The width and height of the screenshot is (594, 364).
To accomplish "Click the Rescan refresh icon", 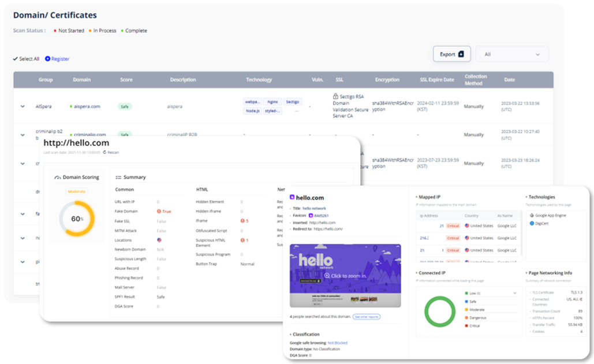I will [x=104, y=152].
